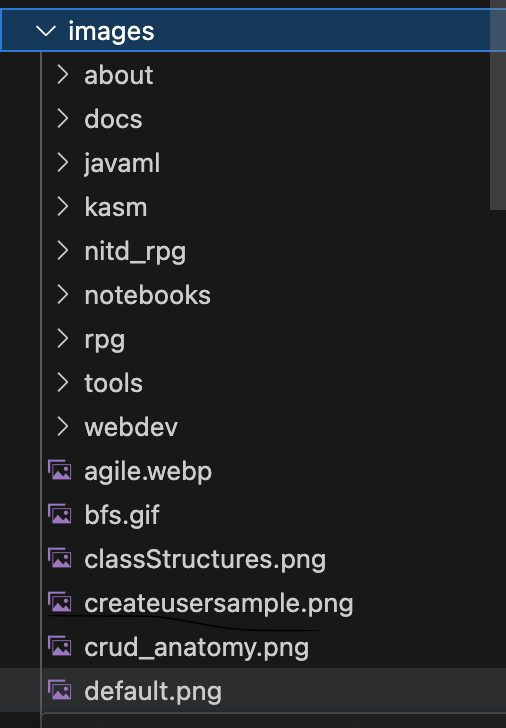
Task: Click the explorer vertical scrollbar thumb
Action: pyautogui.click(x=498, y=105)
